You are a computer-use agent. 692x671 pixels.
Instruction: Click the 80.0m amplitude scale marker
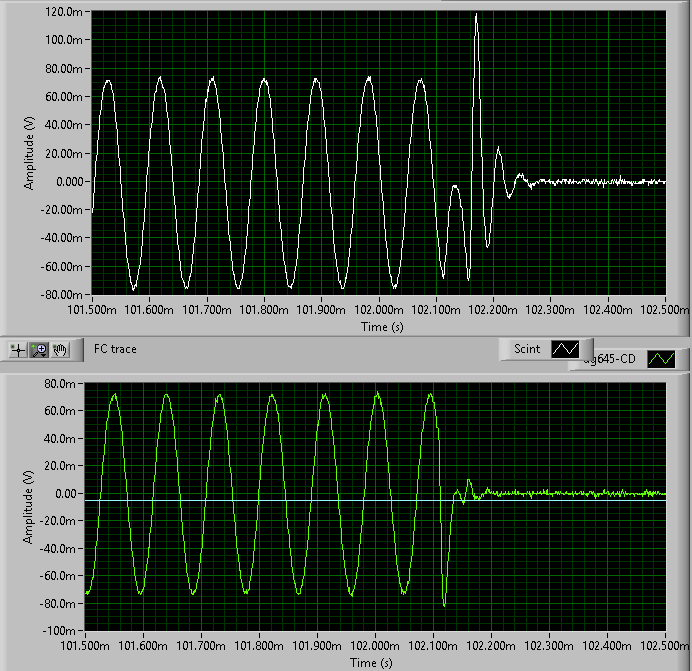click(x=60, y=384)
